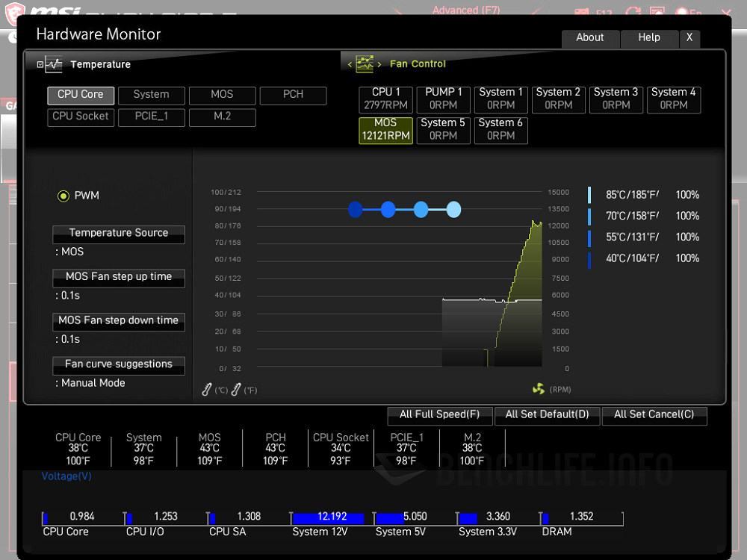The width and height of the screenshot is (747, 560).
Task: Click the right arrow beside Fan Control
Action: coord(379,64)
